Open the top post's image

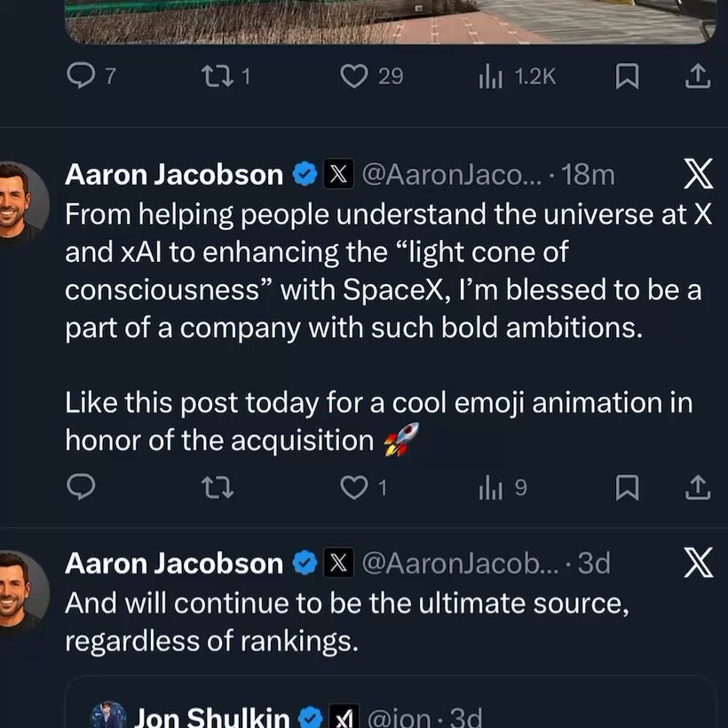(390, 21)
